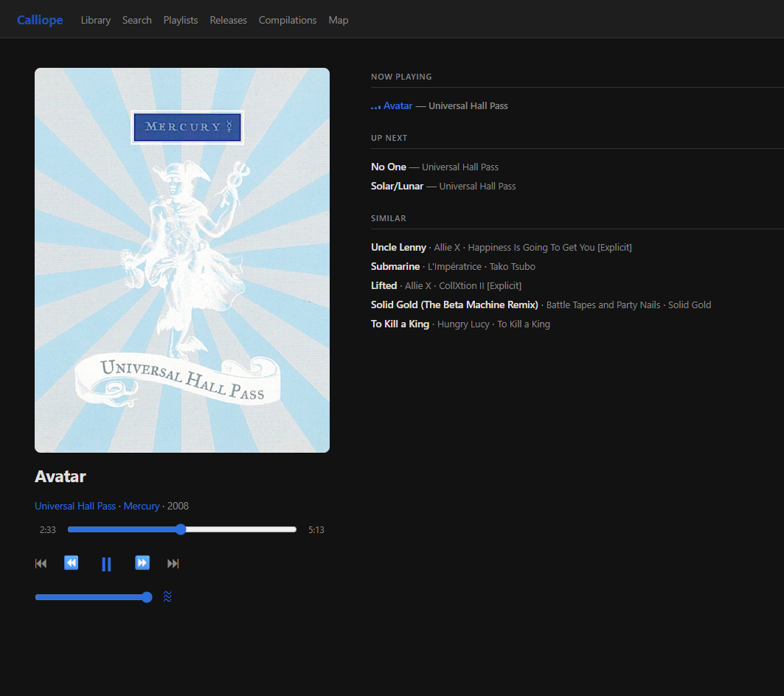Screen dimensions: 784x696
Task: Play similar track Submarine
Action: [x=395, y=266]
